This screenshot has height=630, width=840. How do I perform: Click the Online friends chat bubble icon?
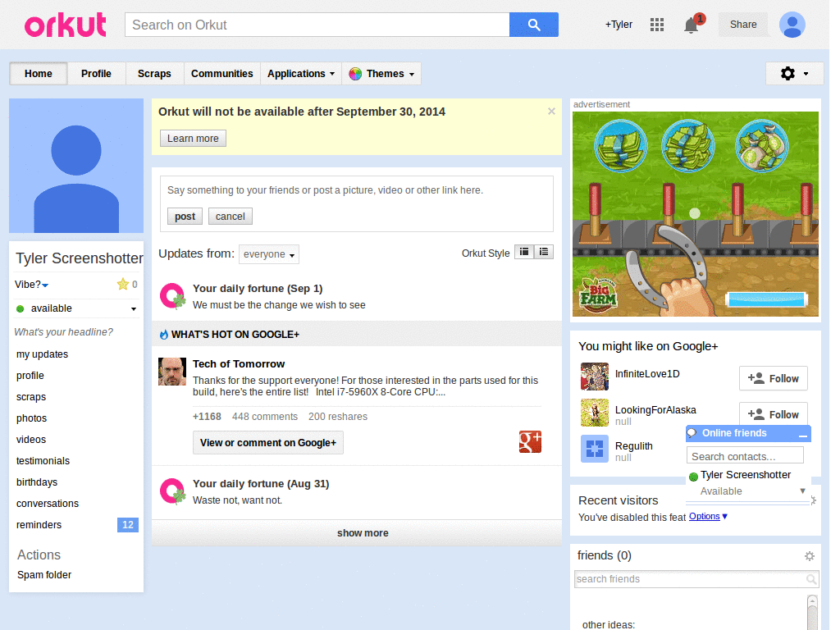coord(692,433)
